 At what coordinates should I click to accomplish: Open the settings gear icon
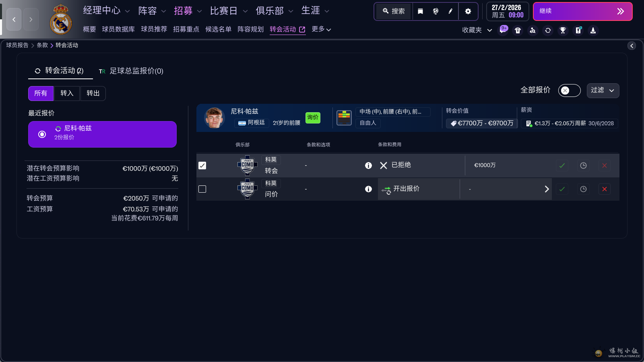point(468,11)
